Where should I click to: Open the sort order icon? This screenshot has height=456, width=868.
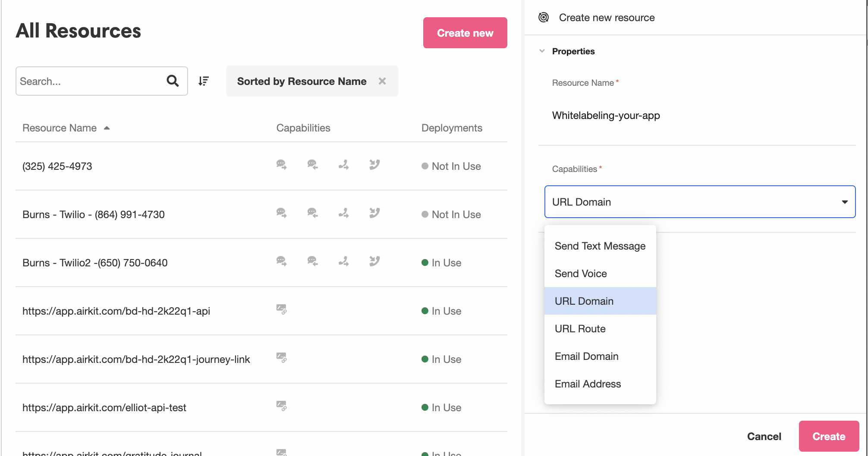click(204, 81)
